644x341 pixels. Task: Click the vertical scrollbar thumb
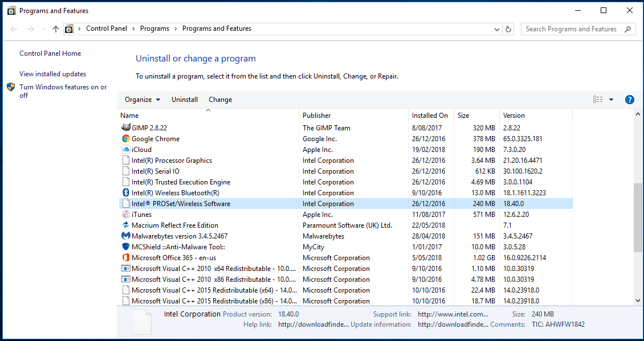(x=637, y=217)
